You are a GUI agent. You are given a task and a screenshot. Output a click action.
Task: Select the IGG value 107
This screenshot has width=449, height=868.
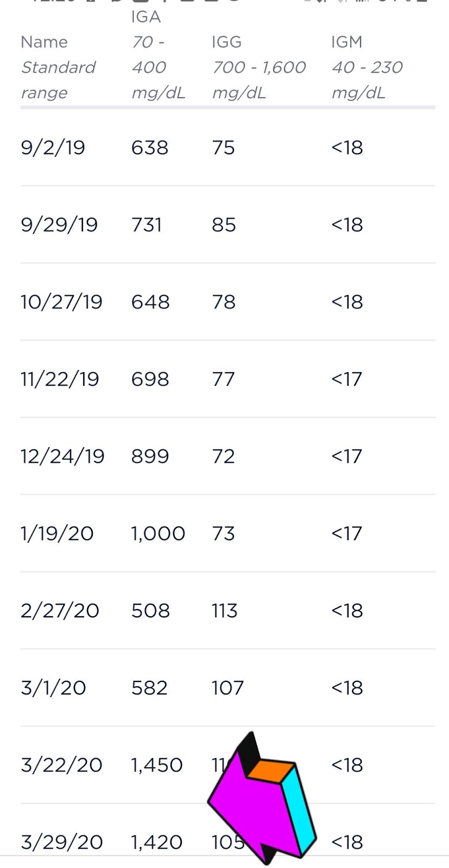(227, 688)
